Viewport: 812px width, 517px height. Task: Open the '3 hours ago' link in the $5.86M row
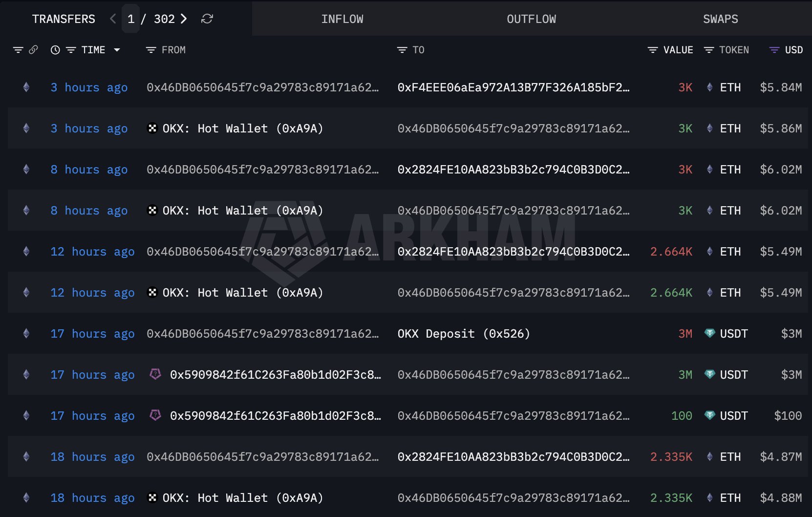(89, 129)
